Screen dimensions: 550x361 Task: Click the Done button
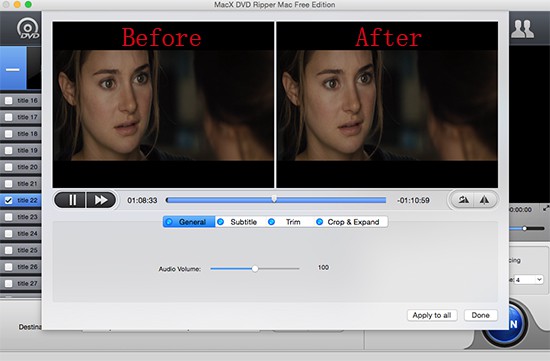coord(481,315)
